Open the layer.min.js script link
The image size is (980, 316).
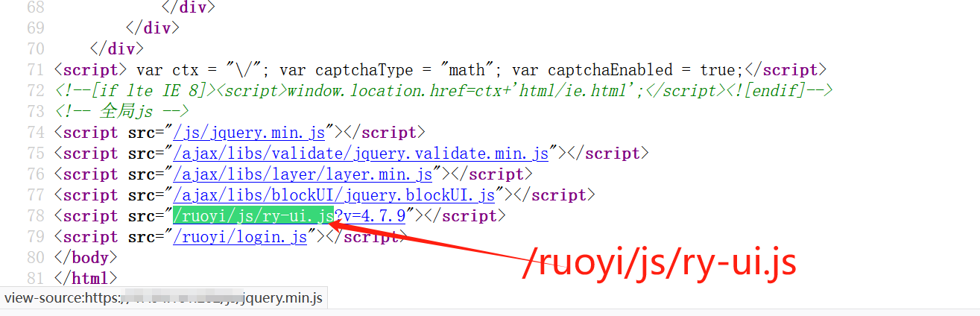[x=303, y=174]
